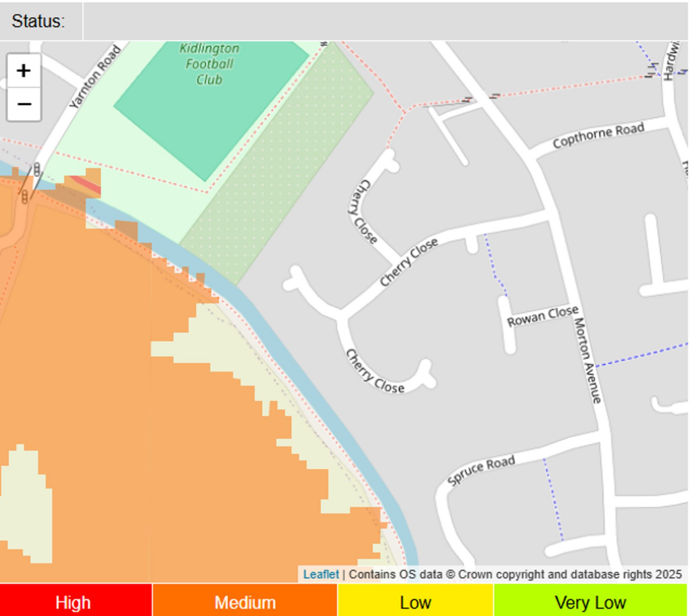Click the small red high-risk patch on map
Screen dimensions: 690x616
point(86,184)
